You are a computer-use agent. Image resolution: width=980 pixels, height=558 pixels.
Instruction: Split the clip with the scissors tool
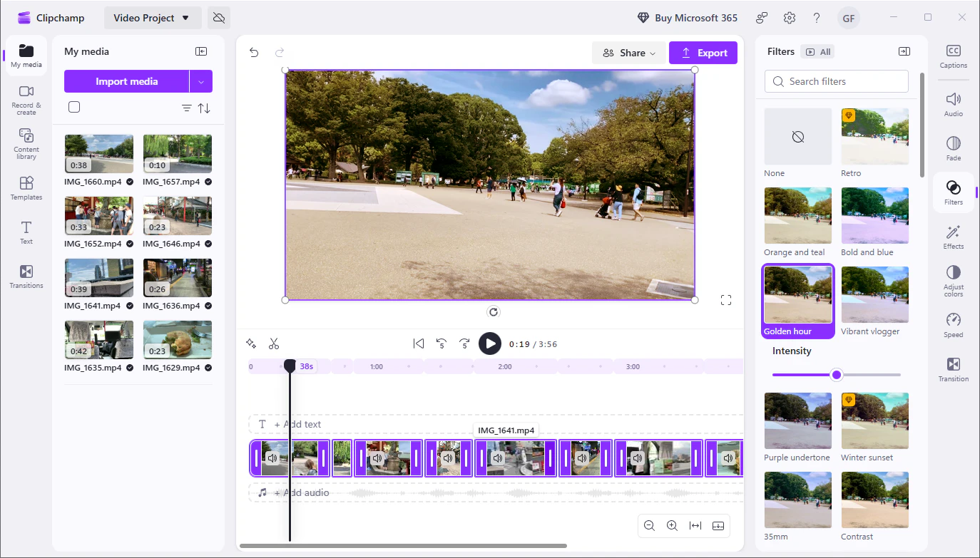[274, 343]
